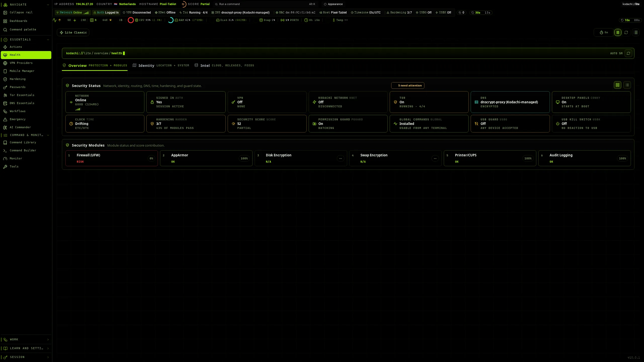644x362 pixels.
Task: Expand Learn and Settings section
Action: [26, 348]
